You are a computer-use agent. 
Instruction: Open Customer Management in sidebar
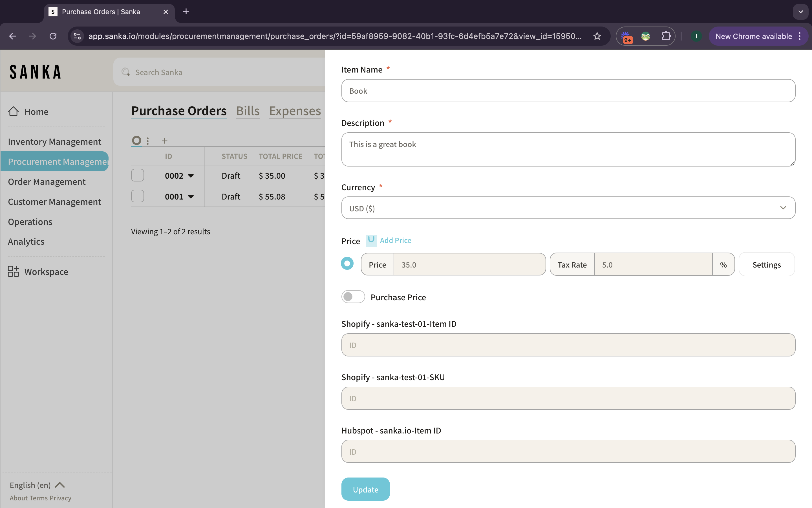54,202
